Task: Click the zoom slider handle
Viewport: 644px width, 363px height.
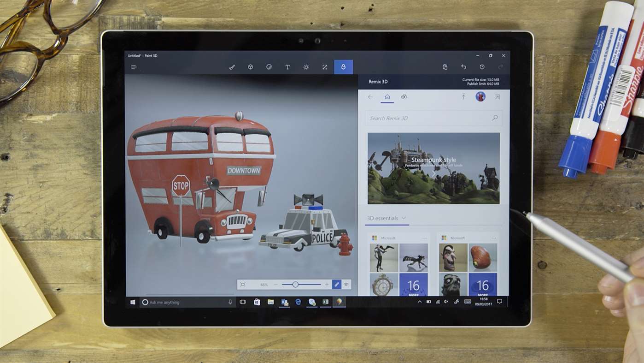Action: pyautogui.click(x=295, y=285)
